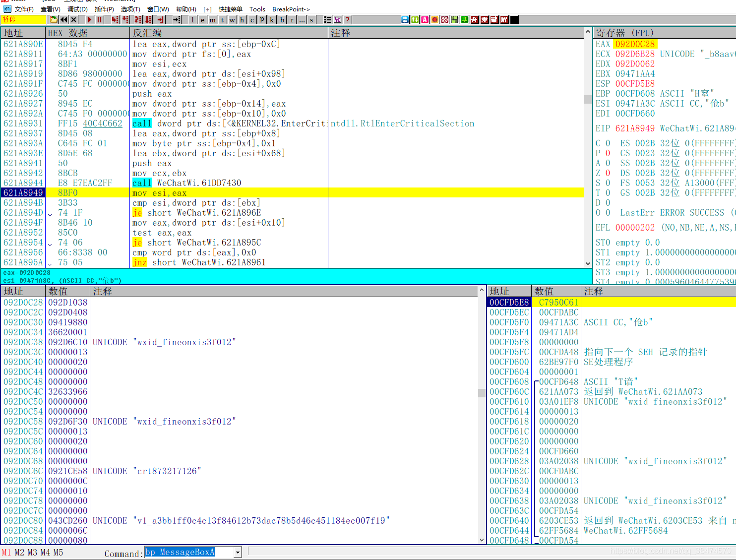Click the blue swap arrows plugin icon
The height and width of the screenshot is (560, 736).
pyautogui.click(x=405, y=20)
